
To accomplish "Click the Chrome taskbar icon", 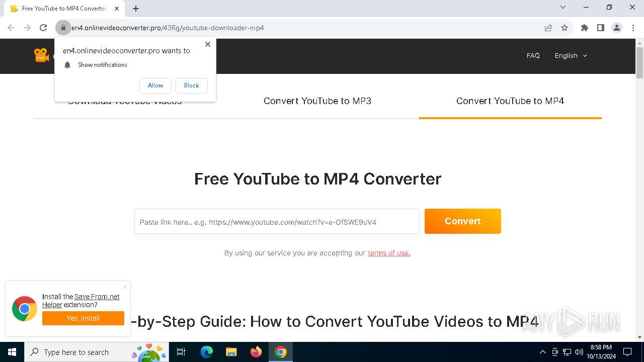I will tap(281, 352).
